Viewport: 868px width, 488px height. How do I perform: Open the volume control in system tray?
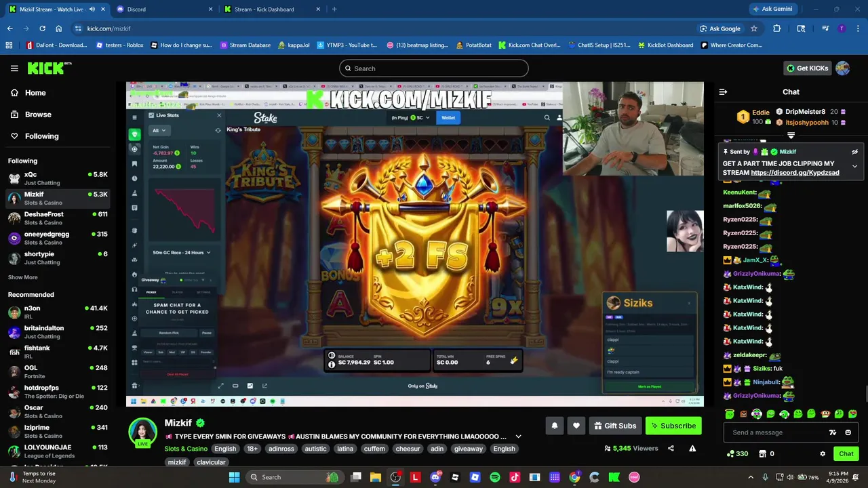pyautogui.click(x=791, y=477)
